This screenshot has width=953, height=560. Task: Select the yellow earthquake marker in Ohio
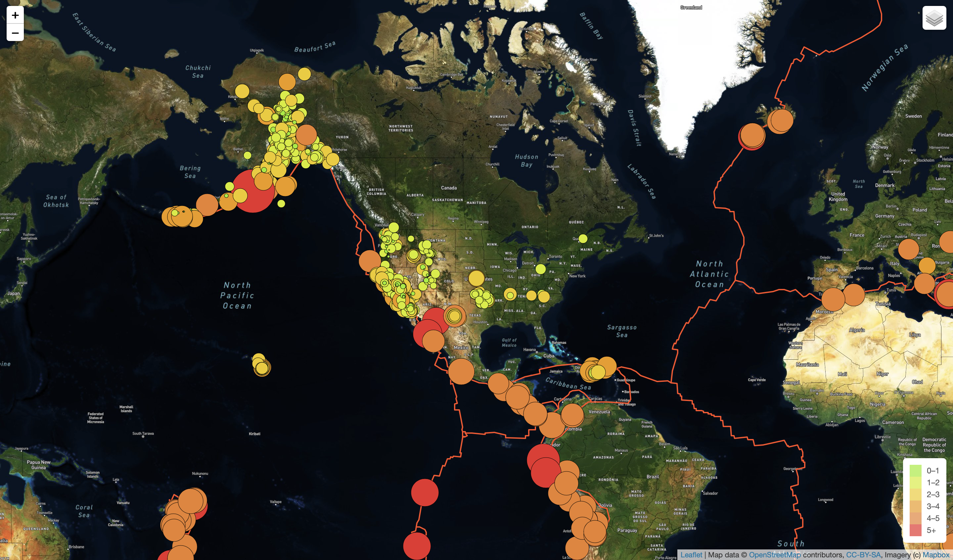(x=540, y=269)
